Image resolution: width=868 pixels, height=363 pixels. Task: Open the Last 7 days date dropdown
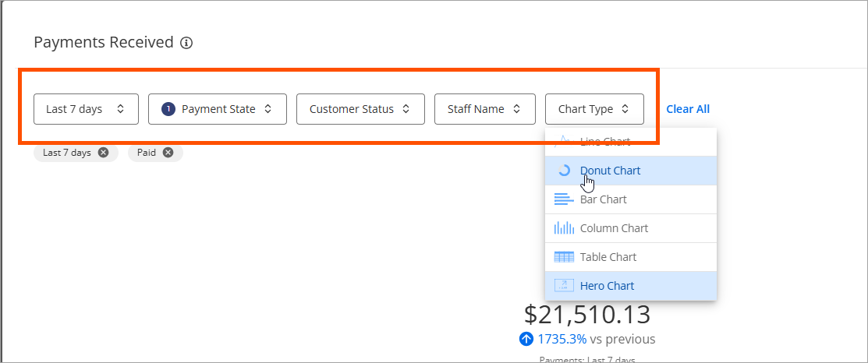coord(86,109)
